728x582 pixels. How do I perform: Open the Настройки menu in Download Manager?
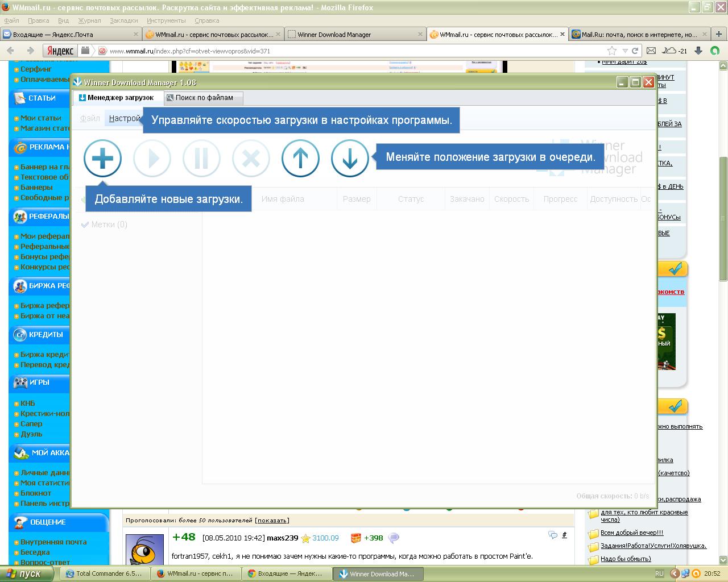[x=124, y=118]
